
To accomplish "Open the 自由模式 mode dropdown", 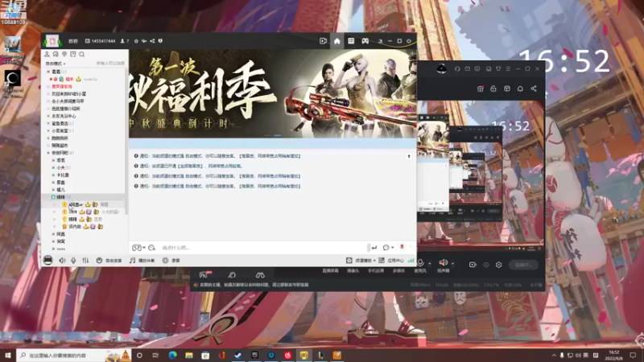I will 56,64.
